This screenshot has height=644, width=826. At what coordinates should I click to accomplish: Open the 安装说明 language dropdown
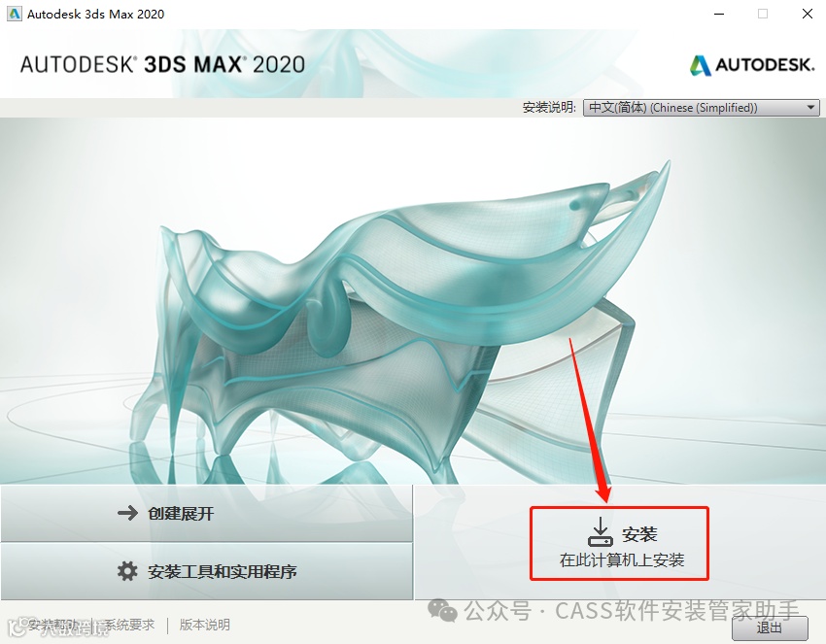702,108
